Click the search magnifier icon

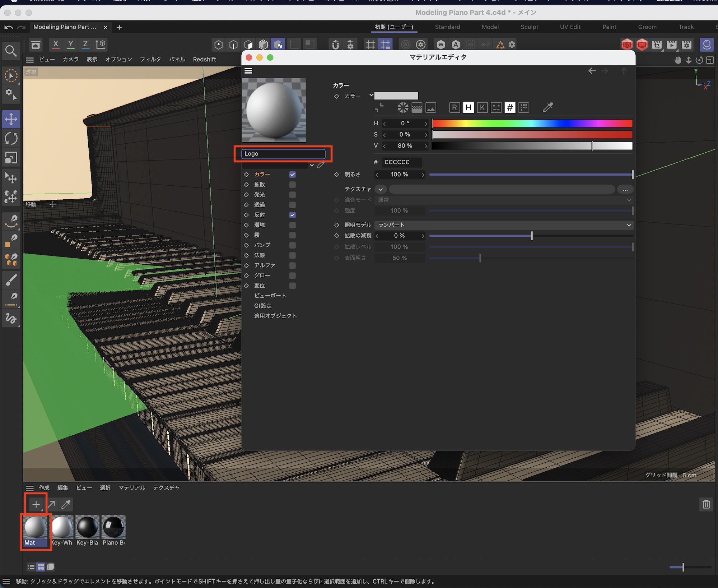coord(11,51)
